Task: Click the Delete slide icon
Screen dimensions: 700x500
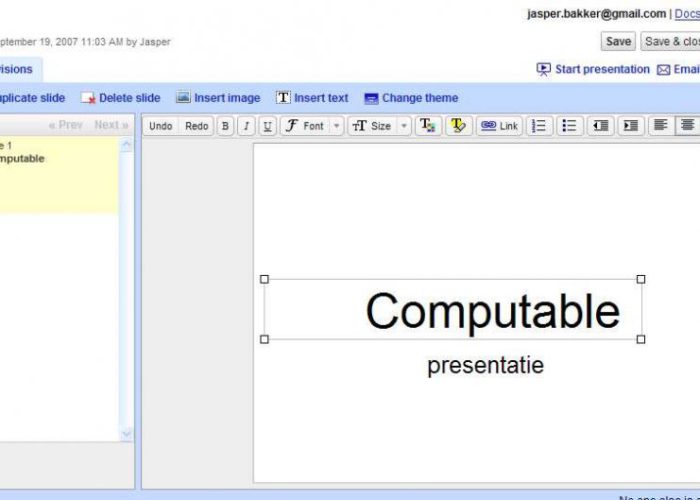Action: tap(88, 98)
